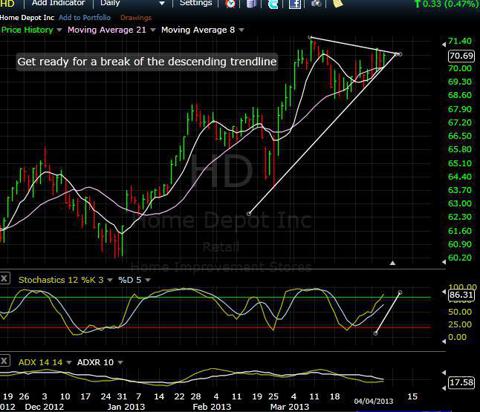Click the Jan 2013 month label on axis
480x412 pixels.
point(126,407)
